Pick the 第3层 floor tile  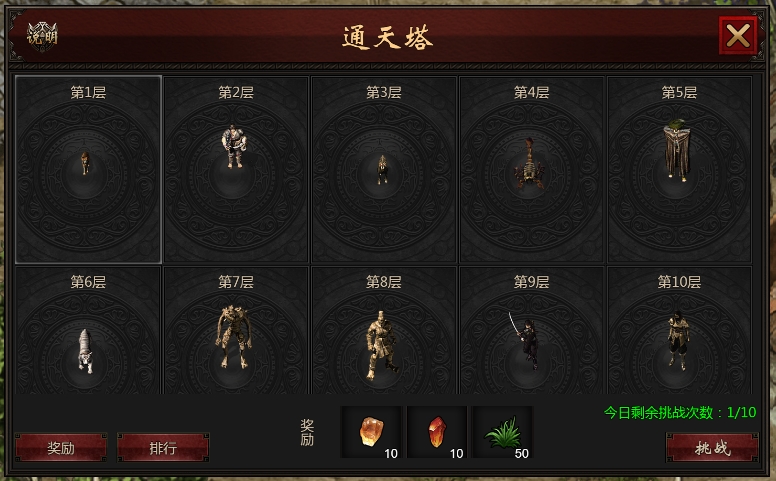pyautogui.click(x=384, y=169)
